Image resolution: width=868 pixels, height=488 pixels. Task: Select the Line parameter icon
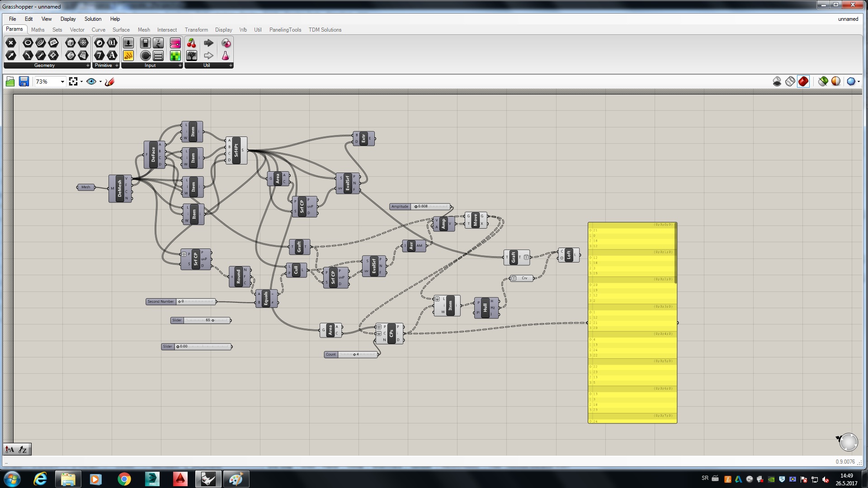[x=40, y=56]
